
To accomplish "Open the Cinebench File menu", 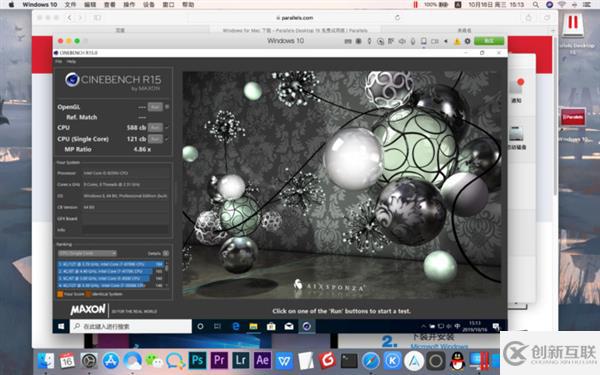I will tap(59, 62).
